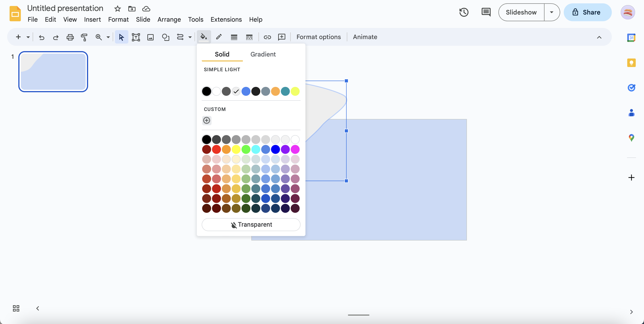Click the insert link icon

pyautogui.click(x=267, y=37)
